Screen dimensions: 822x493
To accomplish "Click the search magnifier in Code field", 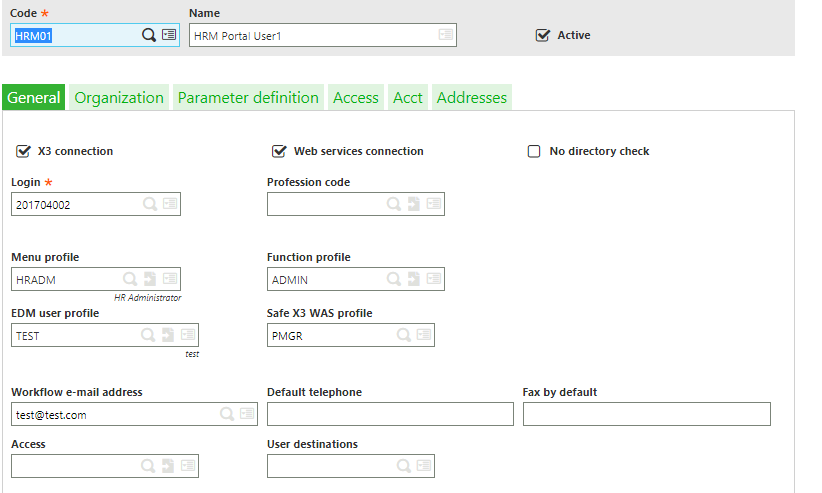I will [149, 35].
